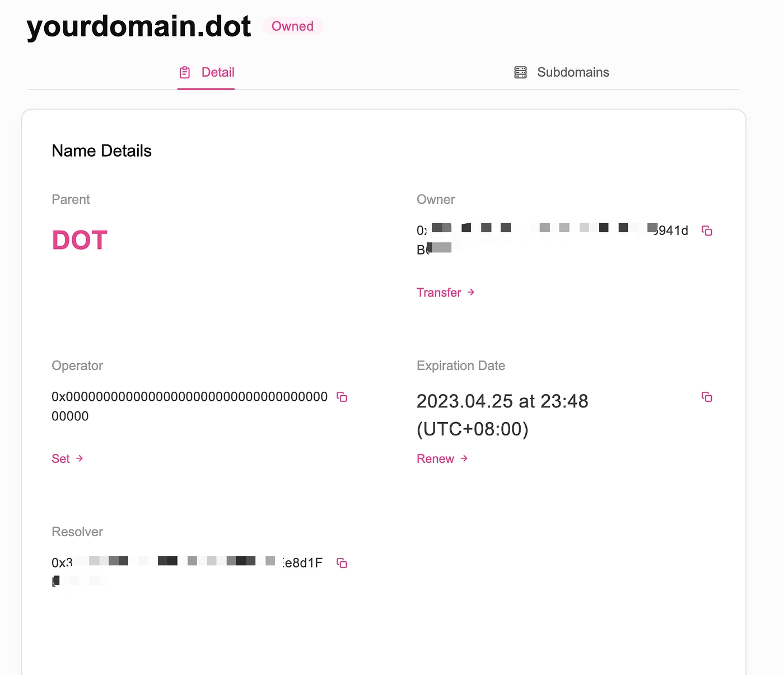Click the server icon beside Subdomains

(x=520, y=72)
